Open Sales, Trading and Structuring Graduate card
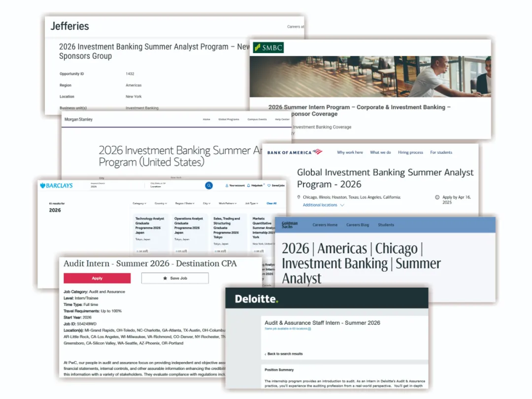The width and height of the screenshot is (532, 399). coord(228,234)
